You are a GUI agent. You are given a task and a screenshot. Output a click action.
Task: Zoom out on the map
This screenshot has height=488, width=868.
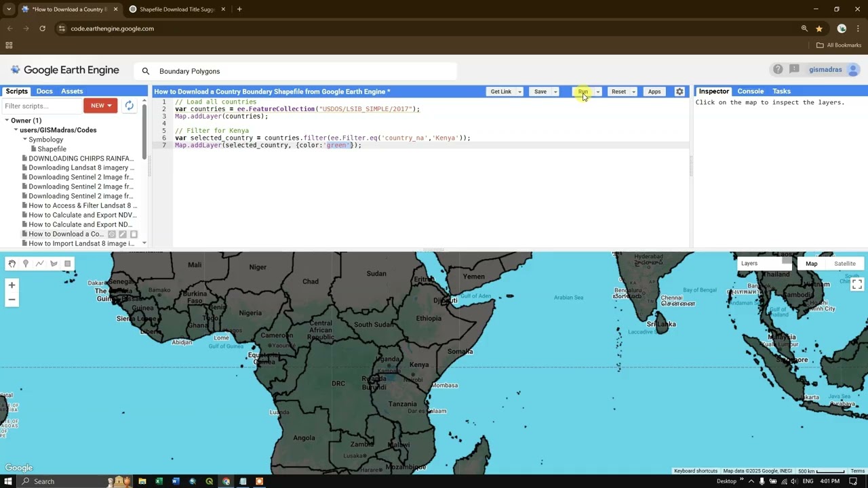(12, 300)
